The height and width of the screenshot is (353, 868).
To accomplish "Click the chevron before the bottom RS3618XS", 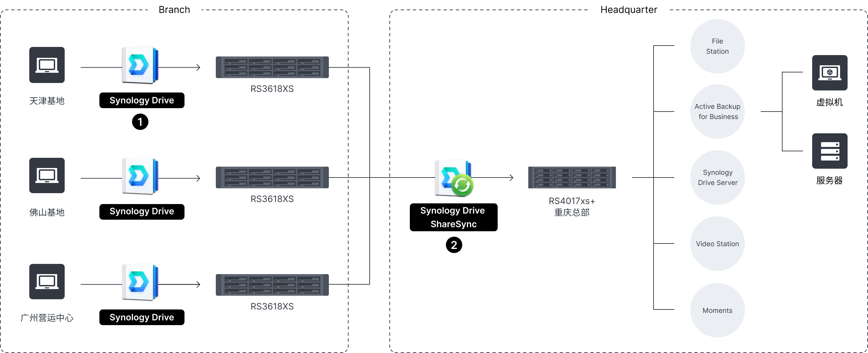I will coord(198,284).
